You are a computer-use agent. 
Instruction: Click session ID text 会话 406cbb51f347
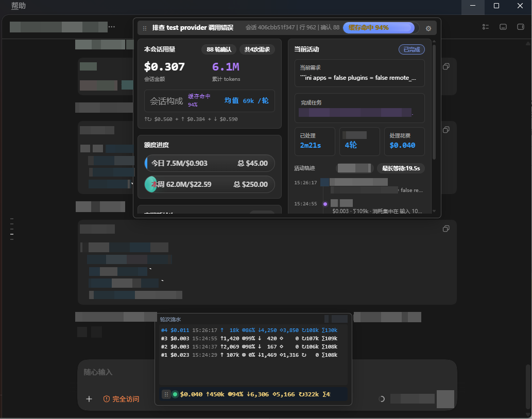[x=270, y=27]
